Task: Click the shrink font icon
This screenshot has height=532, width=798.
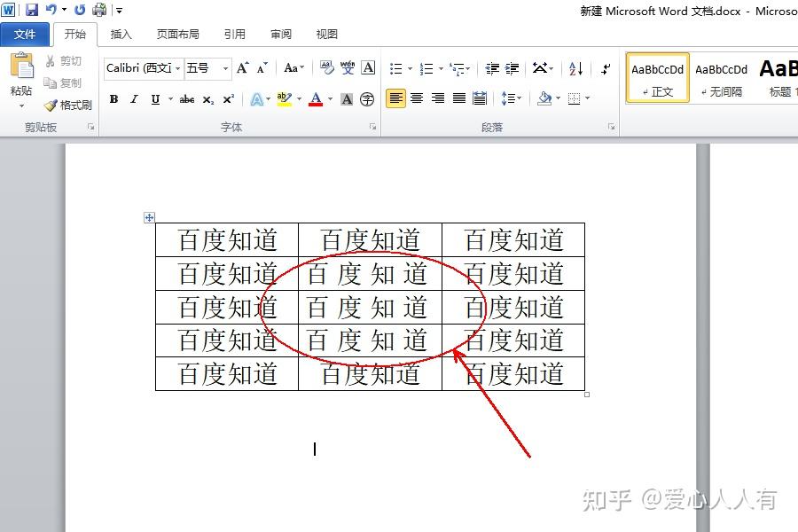Action: [262, 67]
